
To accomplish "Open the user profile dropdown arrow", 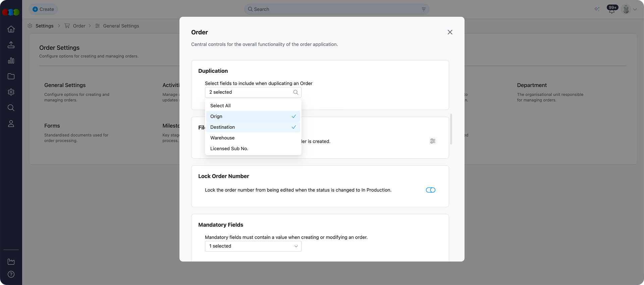I will (x=635, y=9).
